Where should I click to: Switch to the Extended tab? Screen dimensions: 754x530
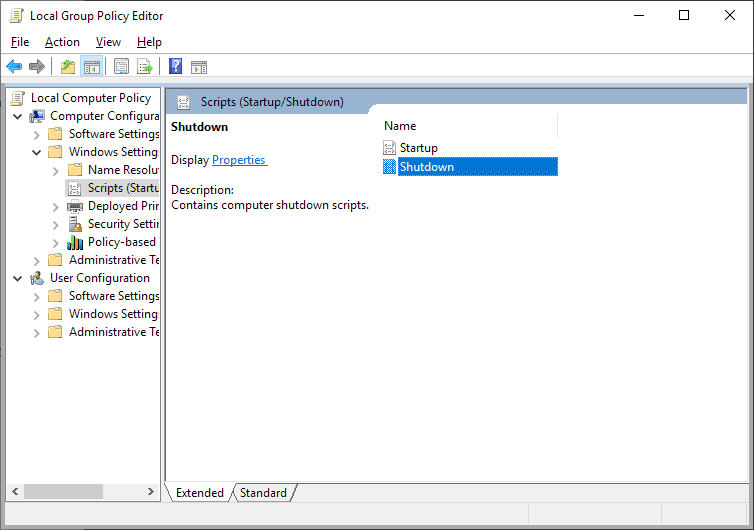point(200,493)
